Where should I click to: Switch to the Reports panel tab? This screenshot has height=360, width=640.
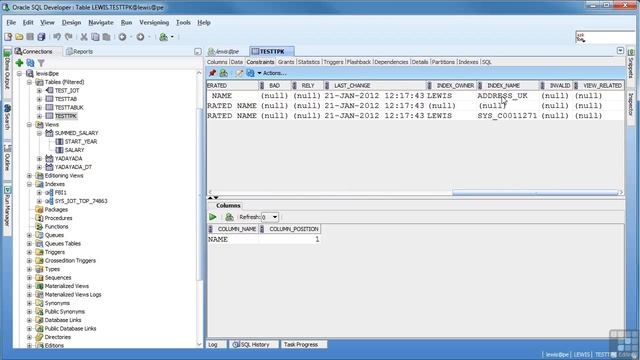(x=80, y=51)
